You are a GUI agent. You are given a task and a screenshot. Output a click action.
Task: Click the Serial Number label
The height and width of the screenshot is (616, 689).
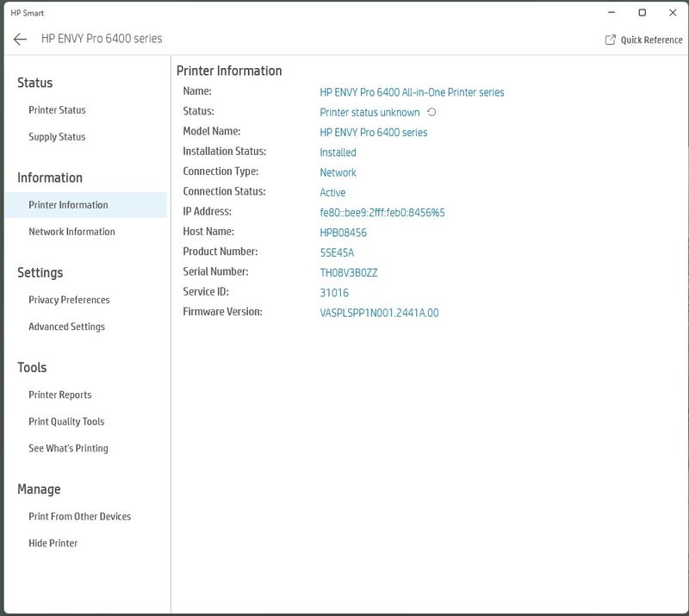point(216,271)
